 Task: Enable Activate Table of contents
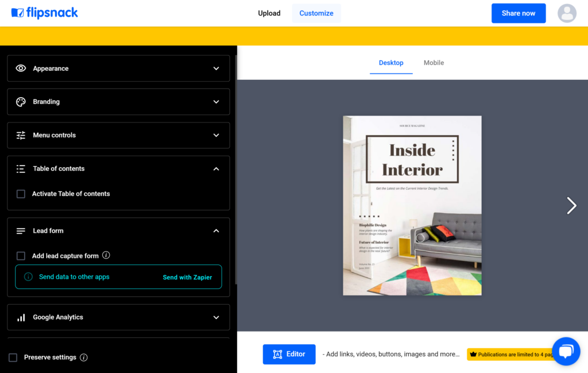(x=21, y=194)
